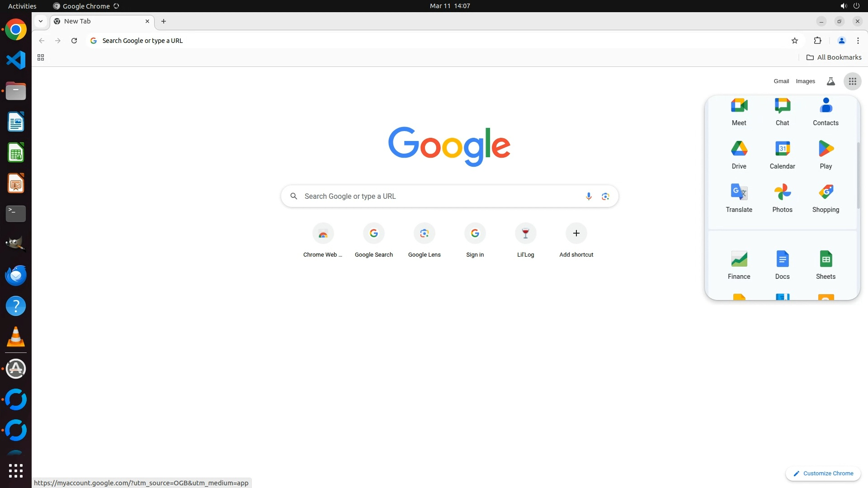Image resolution: width=868 pixels, height=488 pixels.
Task: Click the apps panel vertical scrollbar
Action: coord(858,176)
